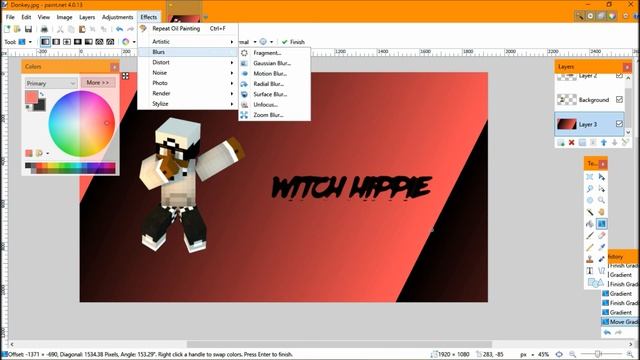640x360 pixels.
Task: Click the Donkey.jpg image thumbnail
Action: tap(184, 18)
